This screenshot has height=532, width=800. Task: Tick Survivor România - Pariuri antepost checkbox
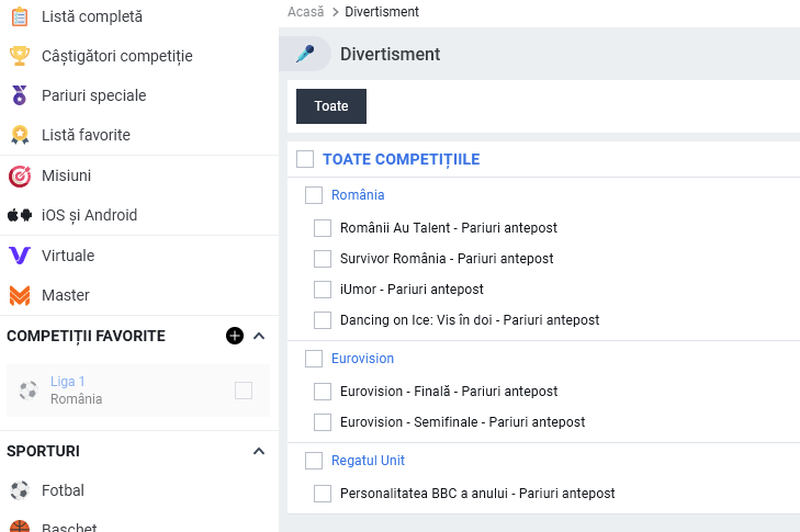point(322,259)
